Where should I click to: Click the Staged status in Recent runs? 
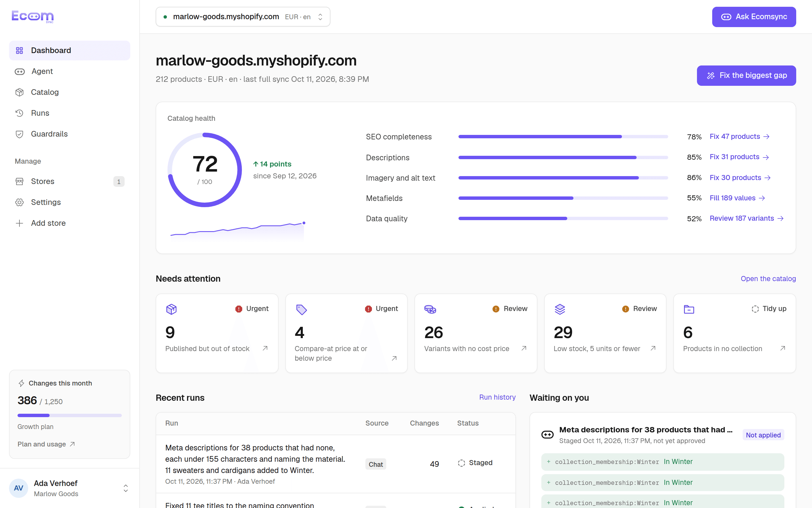click(x=475, y=463)
